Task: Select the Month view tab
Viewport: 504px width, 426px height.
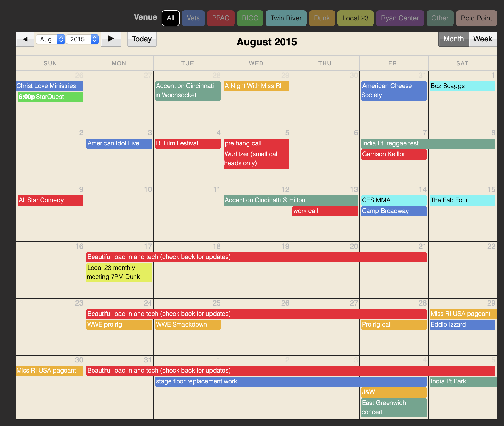Action: coord(453,39)
